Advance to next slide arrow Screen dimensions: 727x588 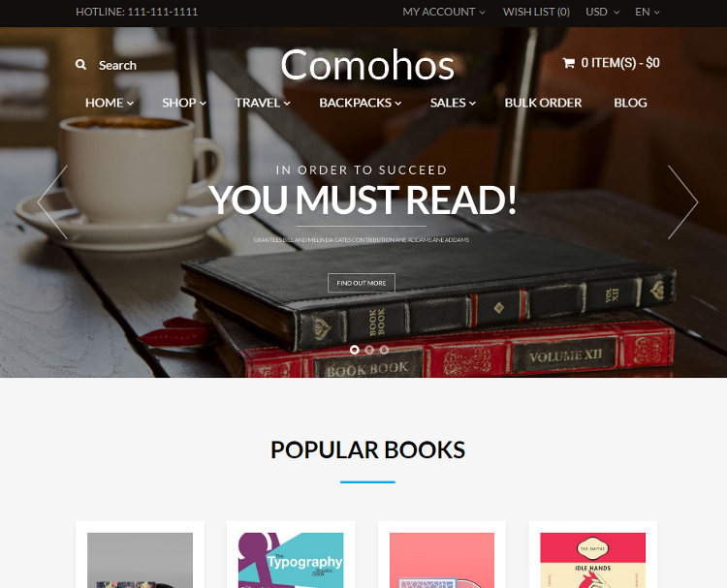682,202
